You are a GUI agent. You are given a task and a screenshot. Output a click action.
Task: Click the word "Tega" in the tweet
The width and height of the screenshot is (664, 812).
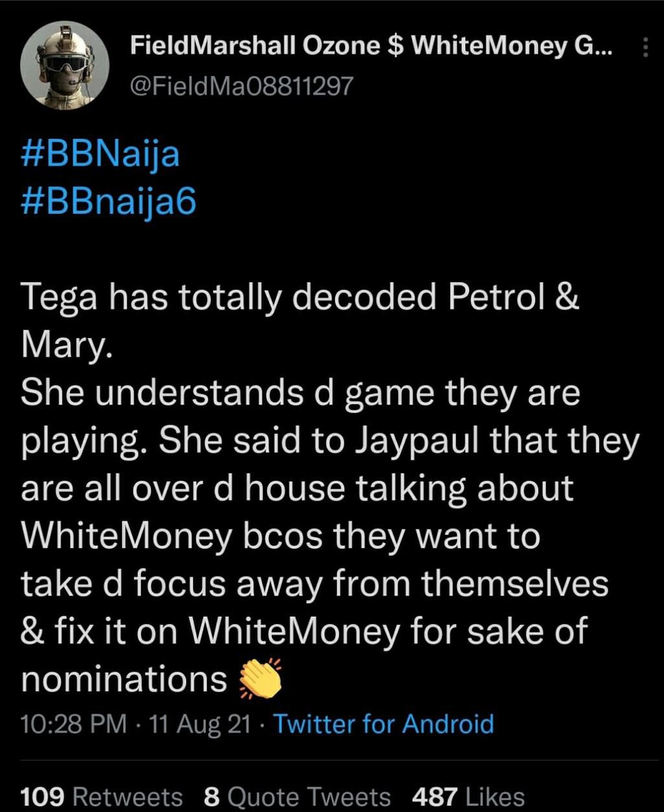59,299
